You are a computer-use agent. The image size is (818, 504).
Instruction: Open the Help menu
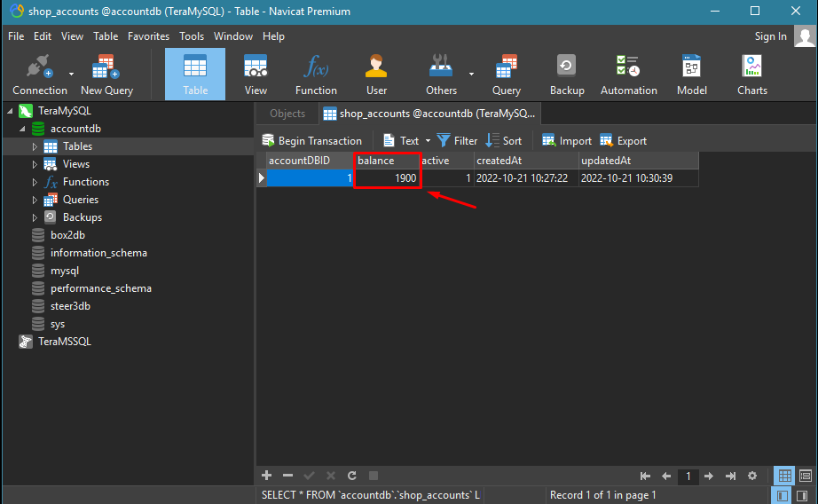[273, 36]
